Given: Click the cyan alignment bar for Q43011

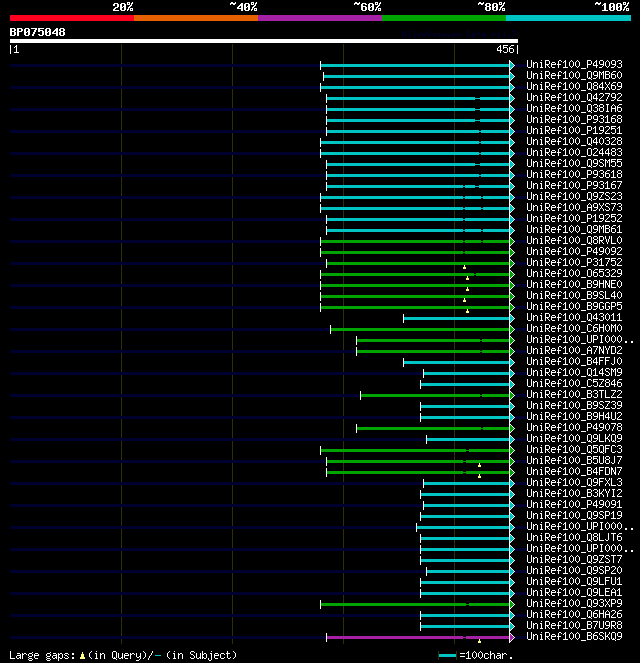Looking at the screenshot, I should (457, 318).
